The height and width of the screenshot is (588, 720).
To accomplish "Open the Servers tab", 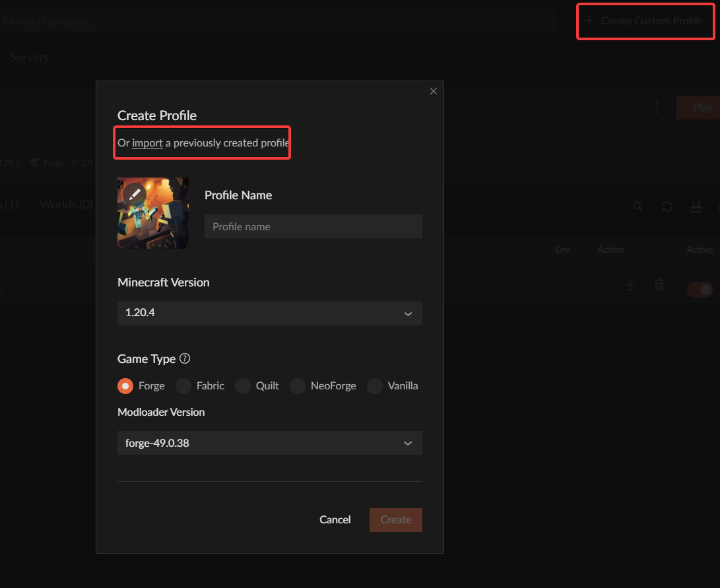I will click(29, 57).
